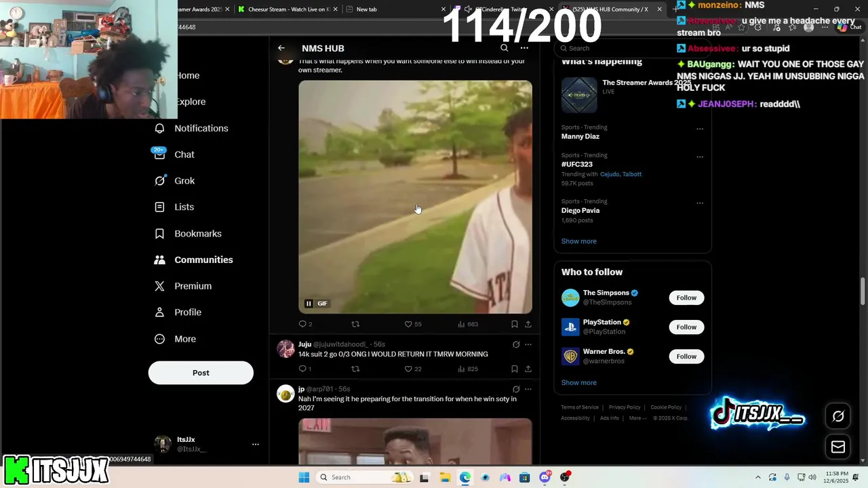Open the Cejudo trending link

pos(609,174)
